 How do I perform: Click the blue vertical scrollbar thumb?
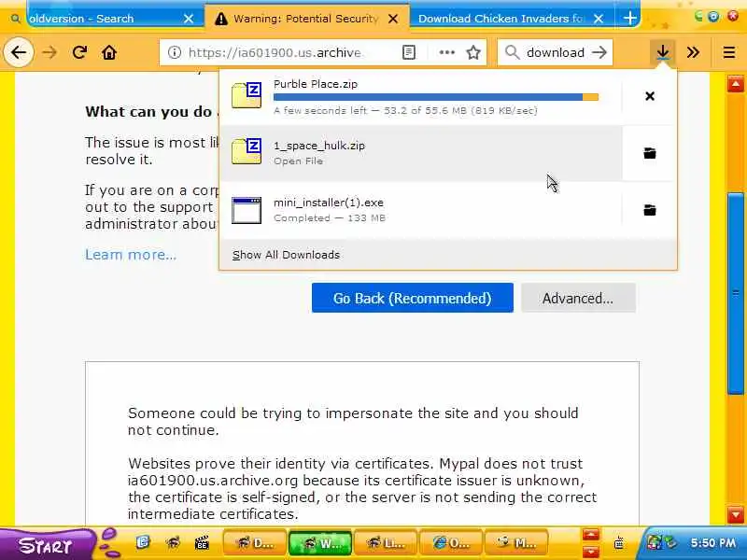coord(736,293)
